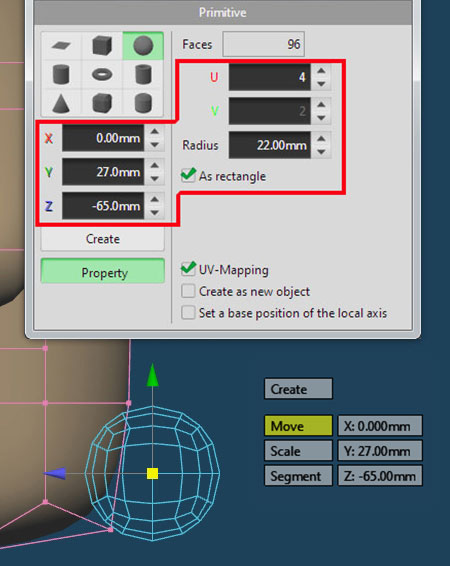
Task: Choose the torus primitive icon
Action: pyautogui.click(x=102, y=74)
